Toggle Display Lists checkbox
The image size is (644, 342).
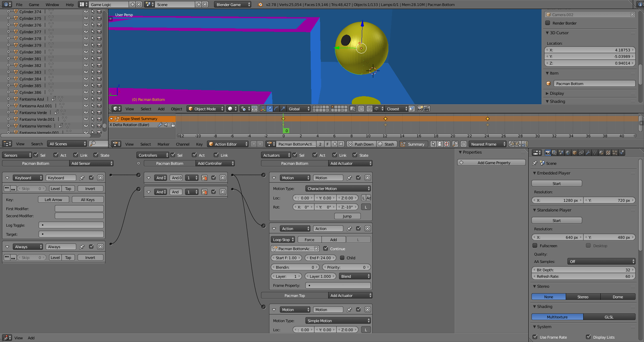[588, 337]
